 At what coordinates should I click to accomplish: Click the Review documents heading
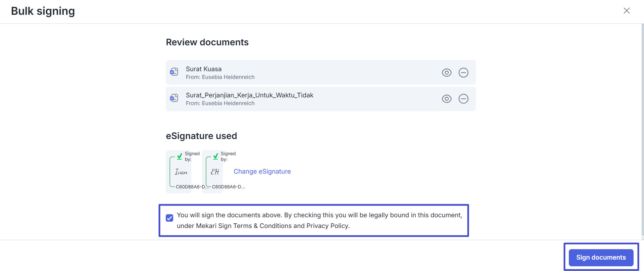point(207,42)
